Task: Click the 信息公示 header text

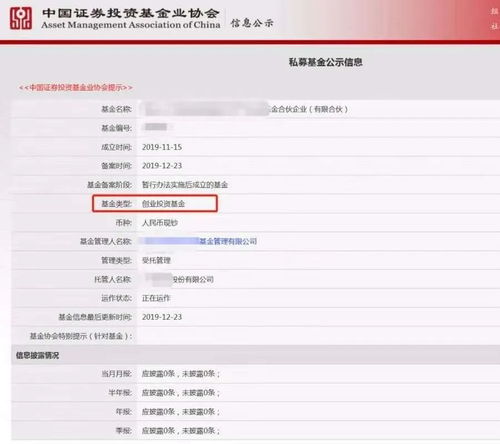Action: [x=252, y=23]
